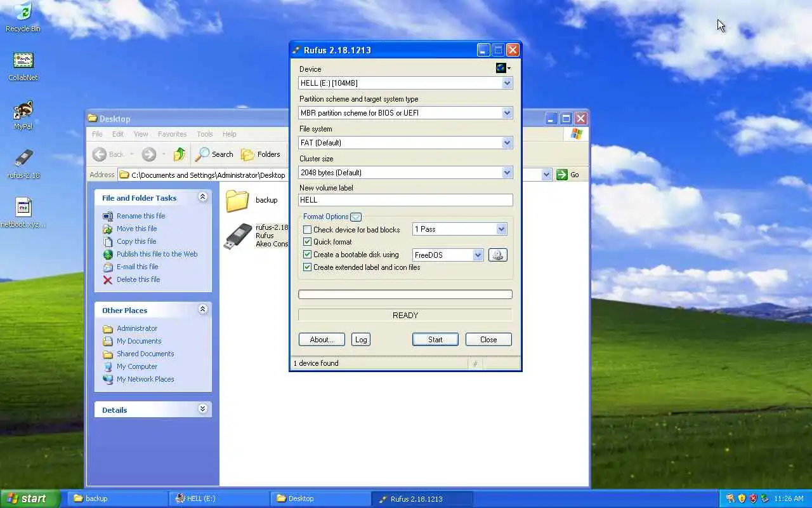Screen dimensions: 812x508
Task: Click Copy this file link
Action: (x=136, y=241)
